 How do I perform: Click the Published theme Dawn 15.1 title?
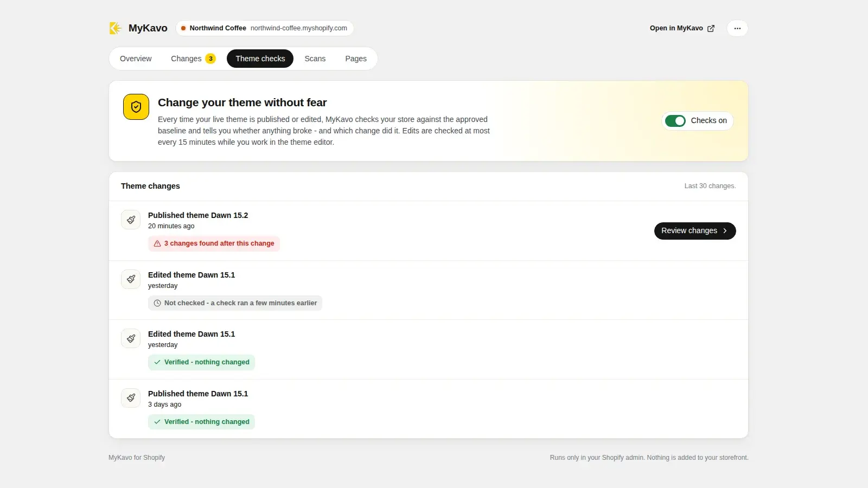(198, 394)
